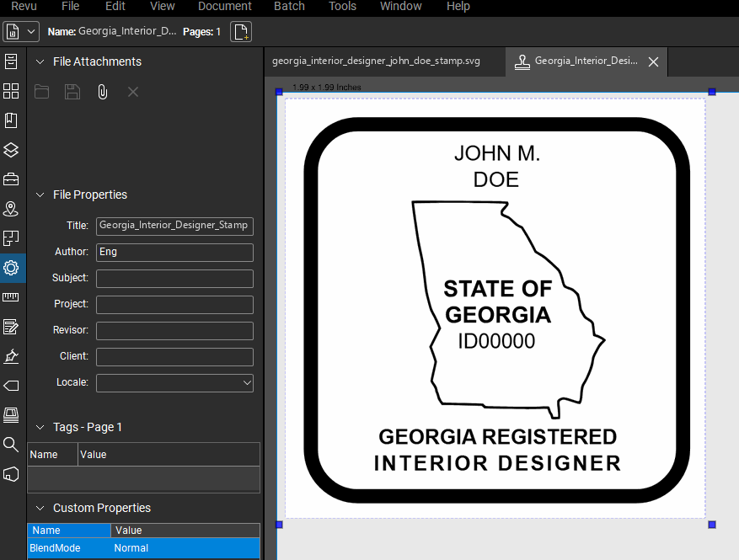This screenshot has width=739, height=560.
Task: Switch to the Georgia_Interior_Desi... tab
Action: pyautogui.click(x=586, y=61)
